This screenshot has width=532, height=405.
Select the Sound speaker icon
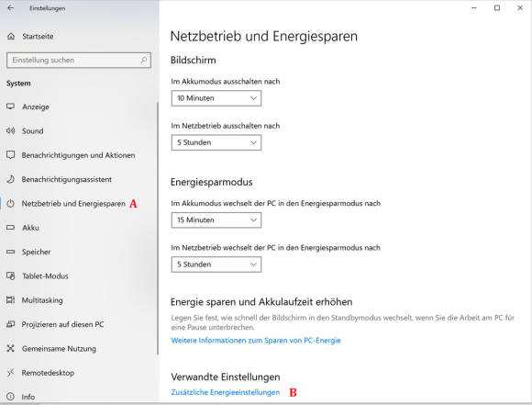[10, 130]
